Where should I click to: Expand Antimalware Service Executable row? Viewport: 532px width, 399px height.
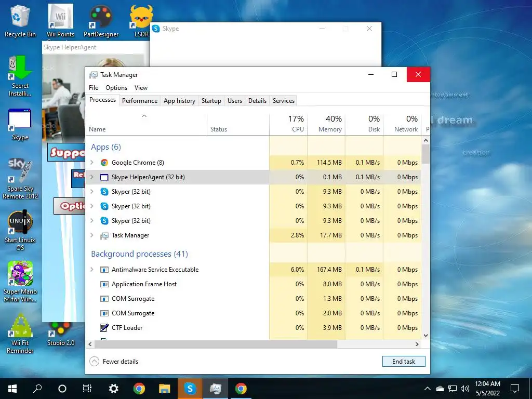(91, 270)
